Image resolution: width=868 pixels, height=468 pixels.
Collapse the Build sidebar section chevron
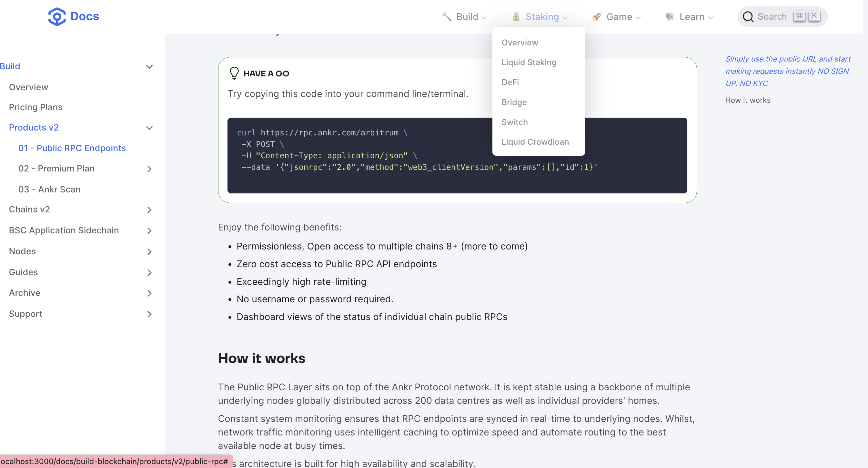[149, 67]
